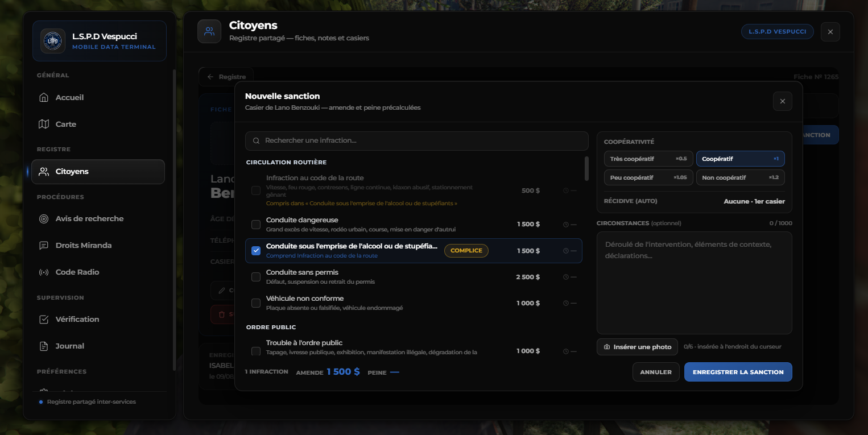Click the Droits Miranda speech bubble icon
Image resolution: width=868 pixels, height=435 pixels.
click(x=44, y=245)
